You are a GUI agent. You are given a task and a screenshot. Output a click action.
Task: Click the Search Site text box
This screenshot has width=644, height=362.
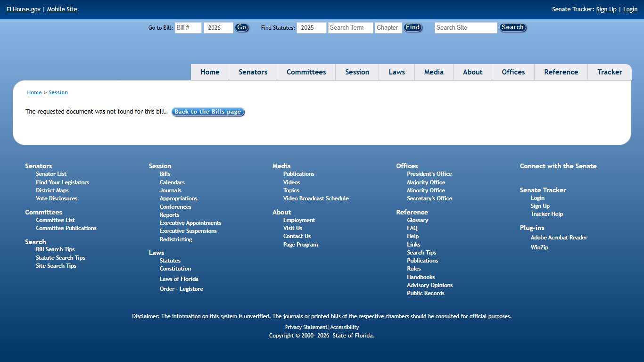click(465, 28)
